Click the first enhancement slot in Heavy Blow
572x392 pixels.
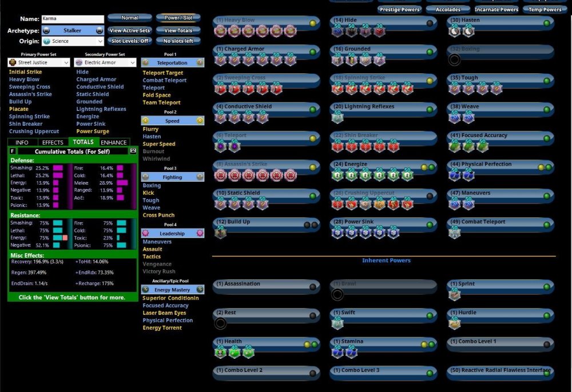[x=220, y=31]
